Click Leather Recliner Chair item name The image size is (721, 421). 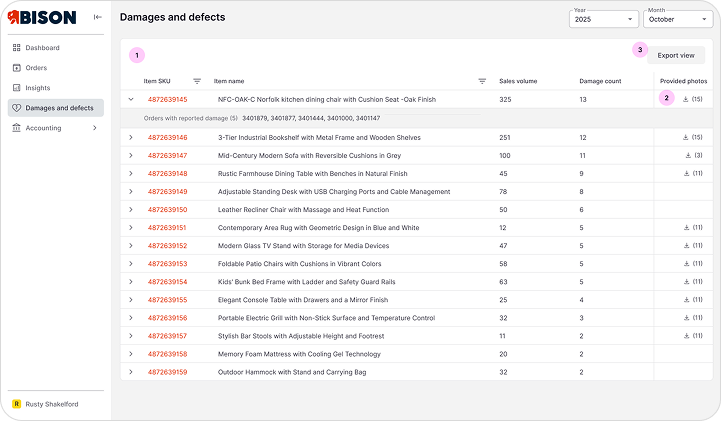(x=303, y=210)
